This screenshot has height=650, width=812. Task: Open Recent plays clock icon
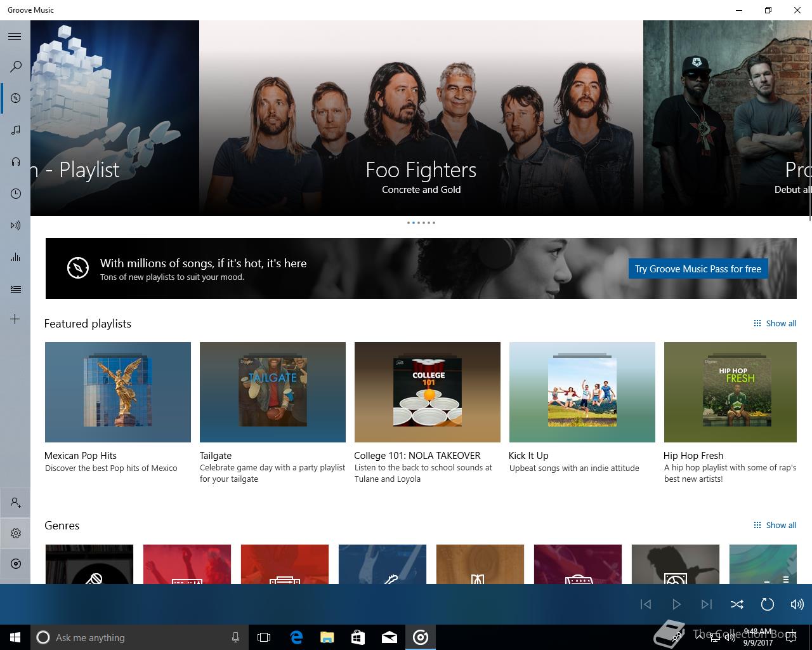click(x=16, y=194)
